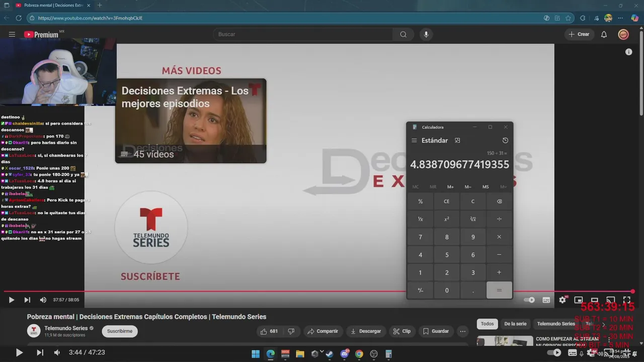Toggle Calculator keep-on-top mode icon
This screenshot has width=644, height=362.
click(x=457, y=140)
